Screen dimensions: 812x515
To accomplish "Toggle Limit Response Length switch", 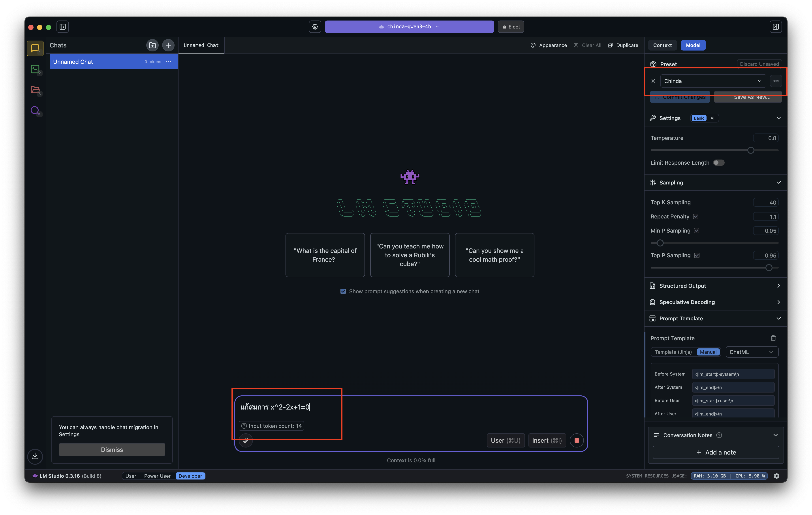I will point(718,163).
